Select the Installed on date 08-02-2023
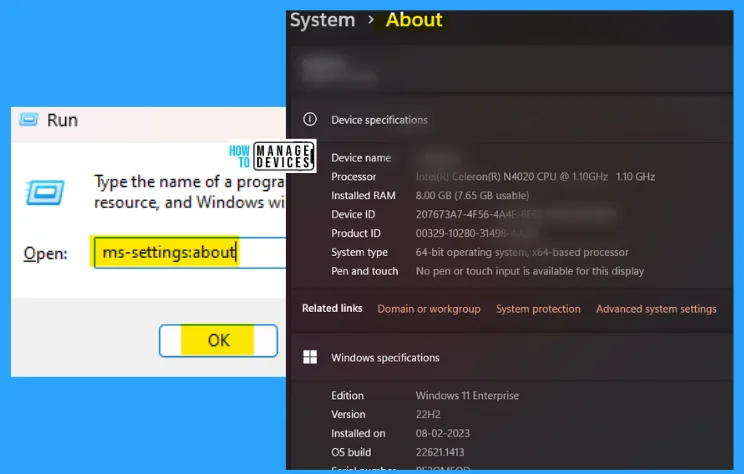Viewport: 744px width, 474px height. (x=443, y=434)
